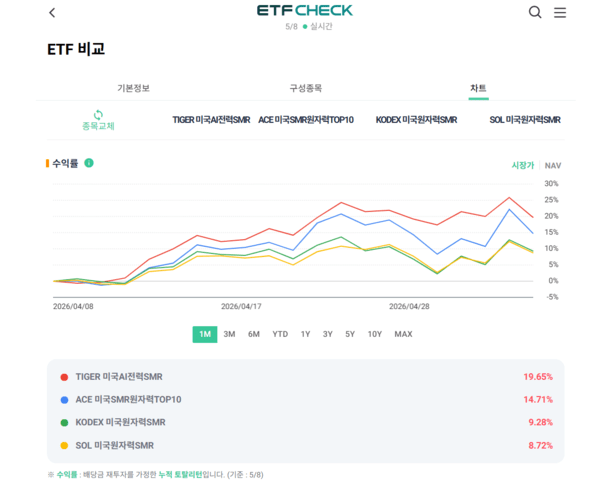Click TIGER 미국AI전력SMR legend label
This screenshot has width=600, height=484.
[119, 377]
